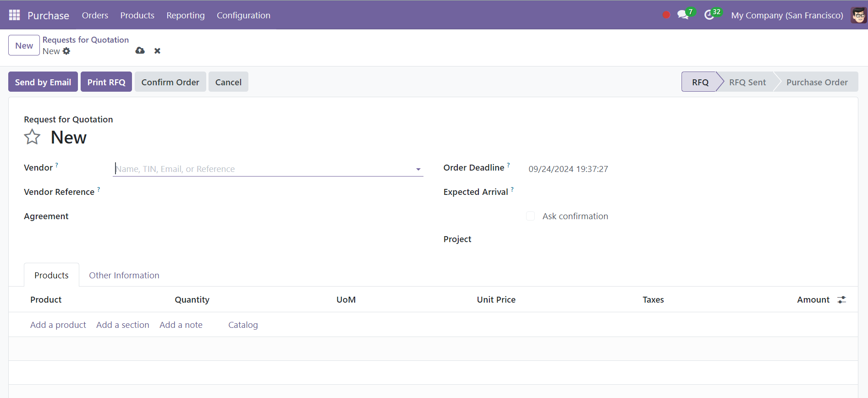868x398 pixels.
Task: Open the Configuration menu
Action: click(x=243, y=15)
